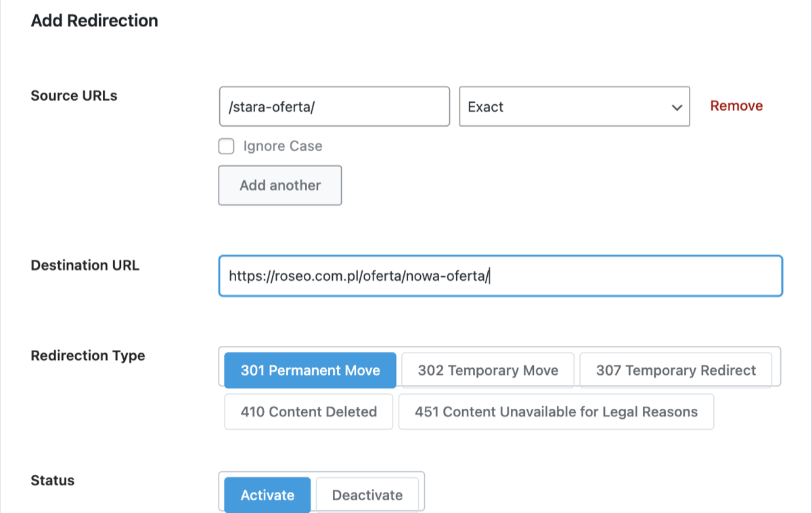Click the Destination URL label
The height and width of the screenshot is (513, 812).
coord(85,265)
